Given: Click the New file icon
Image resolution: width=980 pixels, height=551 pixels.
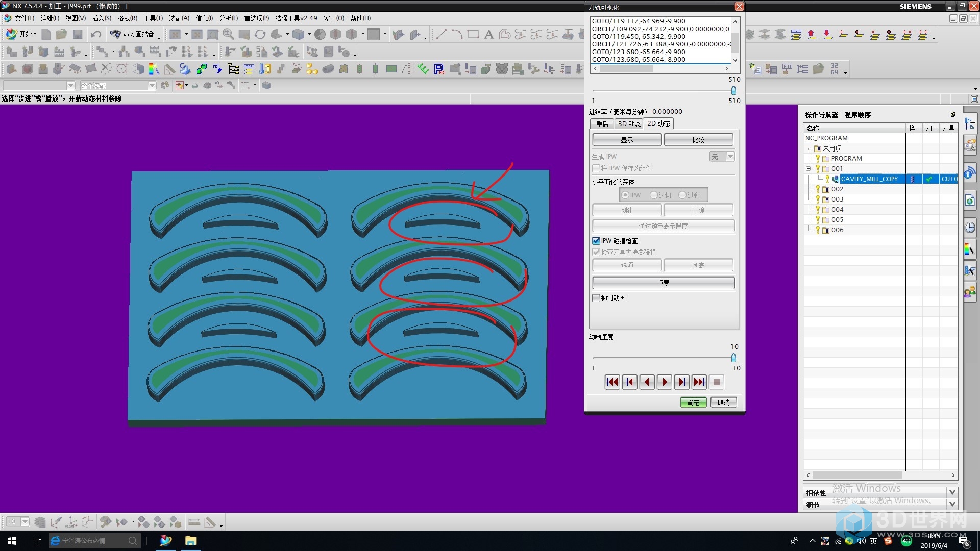Looking at the screenshot, I should point(46,34).
